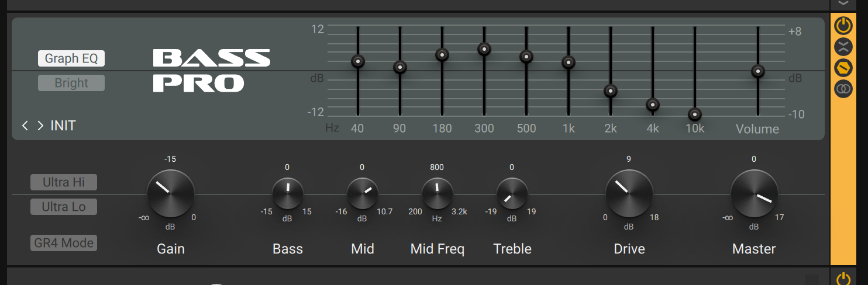Click the Mid knob
The width and height of the screenshot is (868, 285).
363,194
